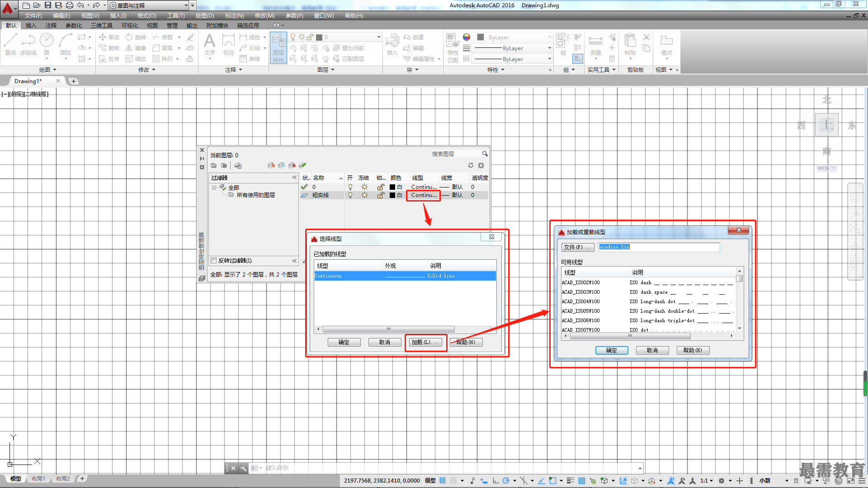Click the Mirror (镜像) tool

[x=136, y=48]
